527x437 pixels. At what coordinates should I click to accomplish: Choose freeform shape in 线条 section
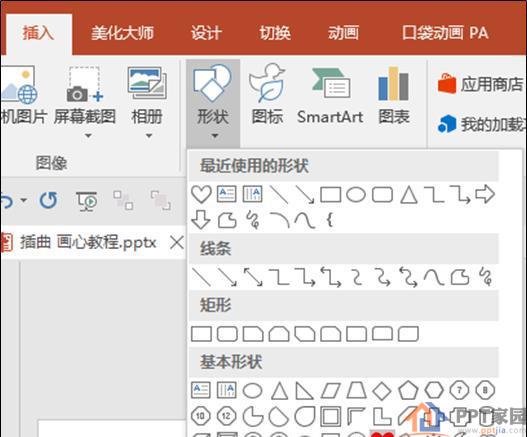460,278
